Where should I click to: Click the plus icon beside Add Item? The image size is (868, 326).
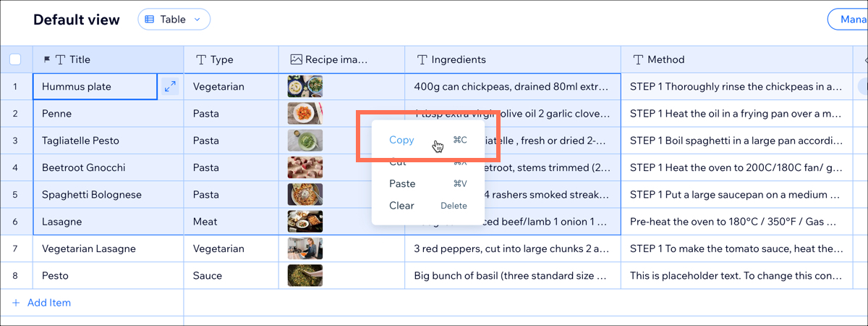(16, 303)
